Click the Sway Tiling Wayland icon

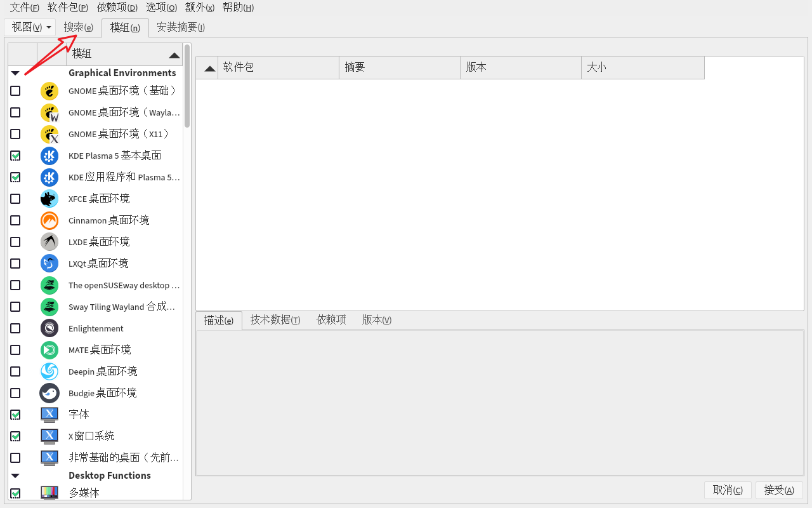pos(49,307)
